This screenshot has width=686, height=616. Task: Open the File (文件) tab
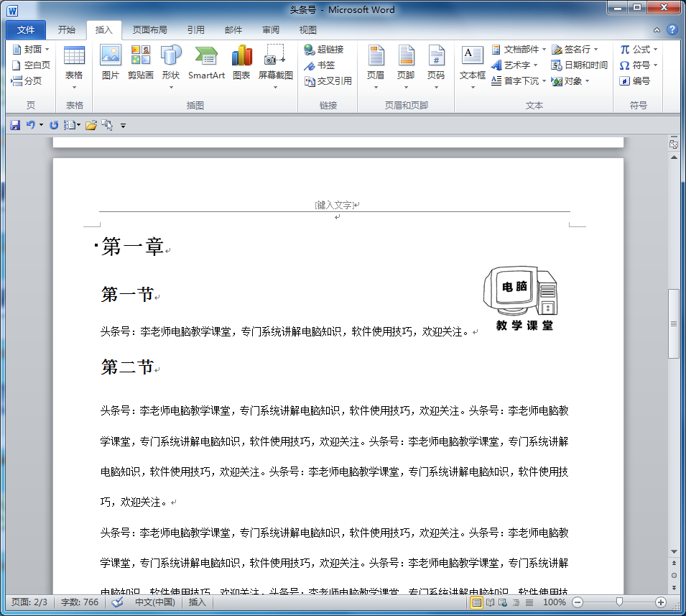click(x=26, y=29)
